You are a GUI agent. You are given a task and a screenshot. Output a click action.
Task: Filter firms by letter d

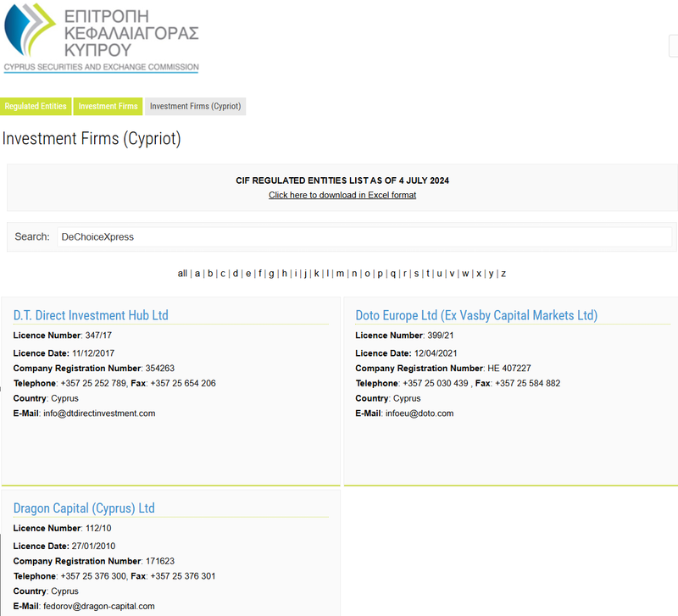(x=236, y=274)
